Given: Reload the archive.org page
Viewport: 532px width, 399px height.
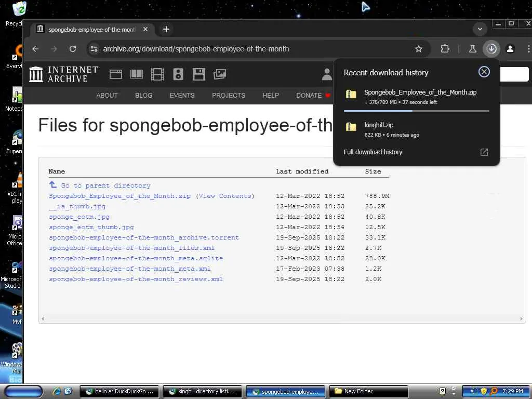Looking at the screenshot, I should click(73, 49).
